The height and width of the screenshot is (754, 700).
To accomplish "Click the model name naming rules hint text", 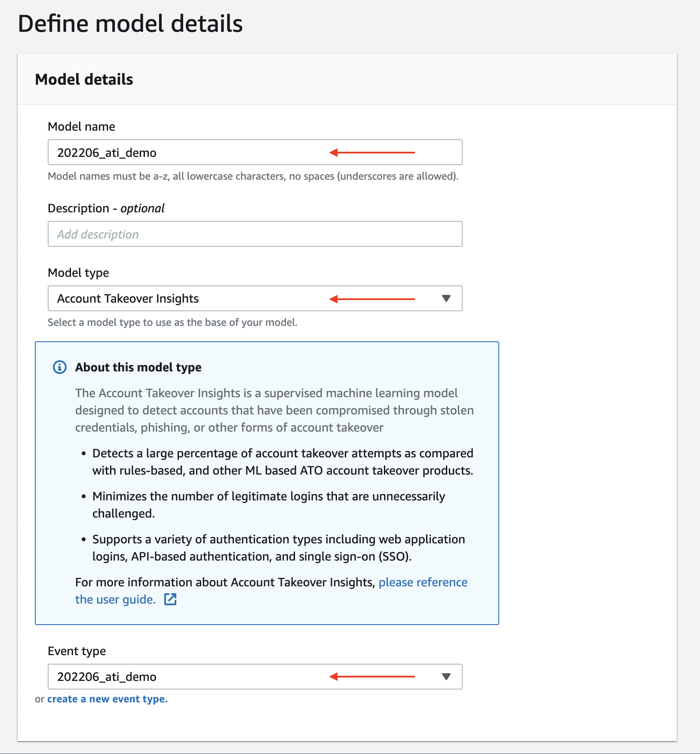I will click(x=253, y=176).
